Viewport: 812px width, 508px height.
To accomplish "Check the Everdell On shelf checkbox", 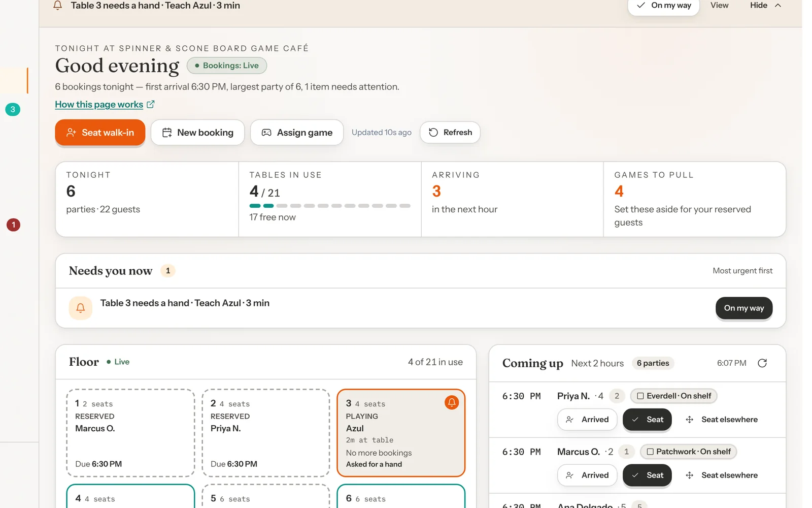I will pyautogui.click(x=640, y=396).
